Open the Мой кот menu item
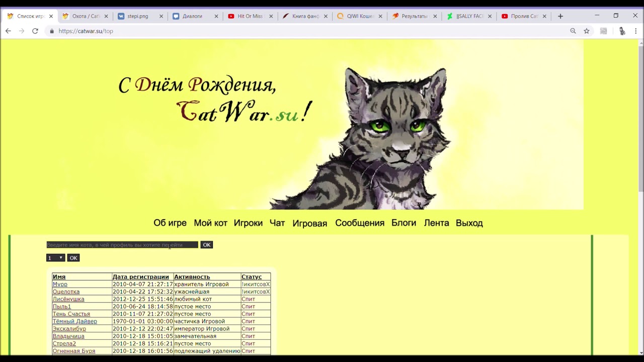 pos(210,223)
